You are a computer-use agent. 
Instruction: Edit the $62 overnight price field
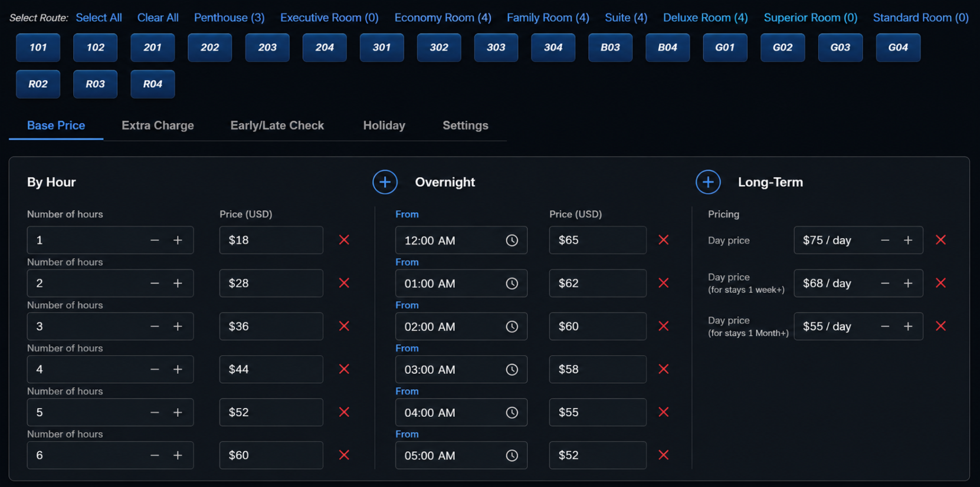tap(598, 283)
